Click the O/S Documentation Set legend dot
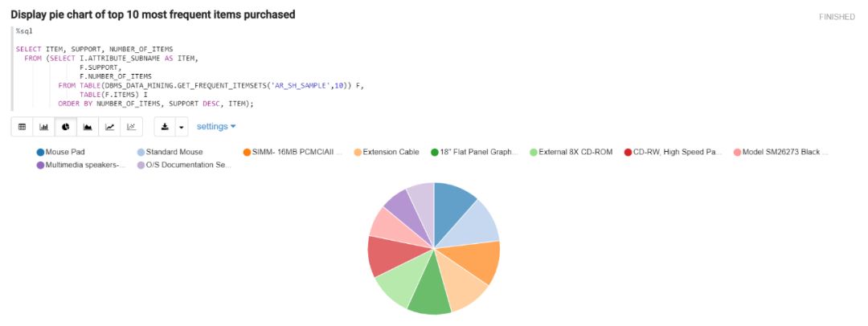 141,165
